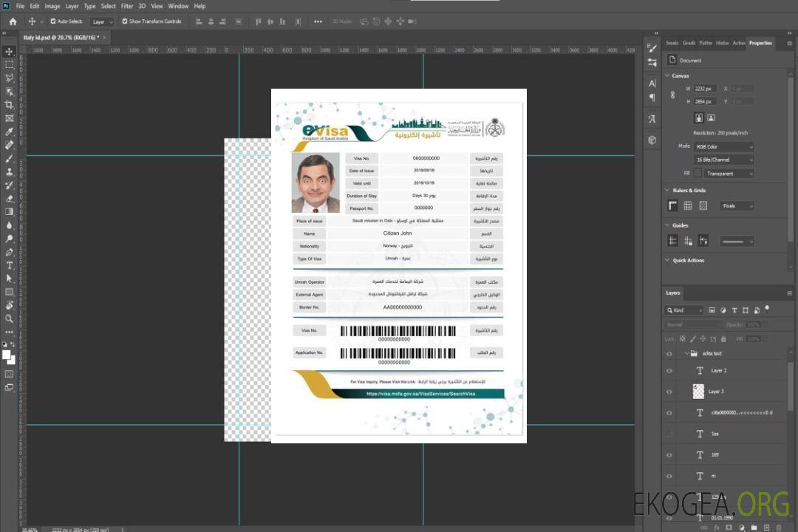798x532 pixels.
Task: Open the Image menu
Action: tap(52, 6)
